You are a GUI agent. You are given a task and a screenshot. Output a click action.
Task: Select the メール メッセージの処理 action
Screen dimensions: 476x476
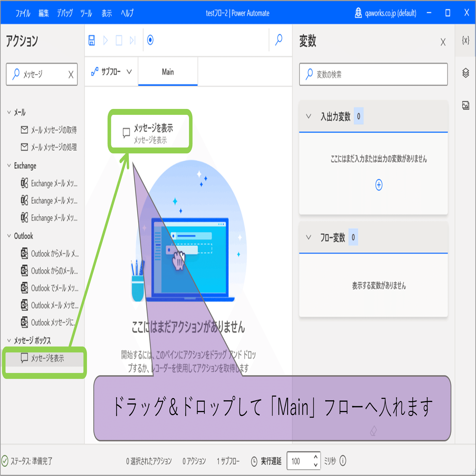coord(48,147)
